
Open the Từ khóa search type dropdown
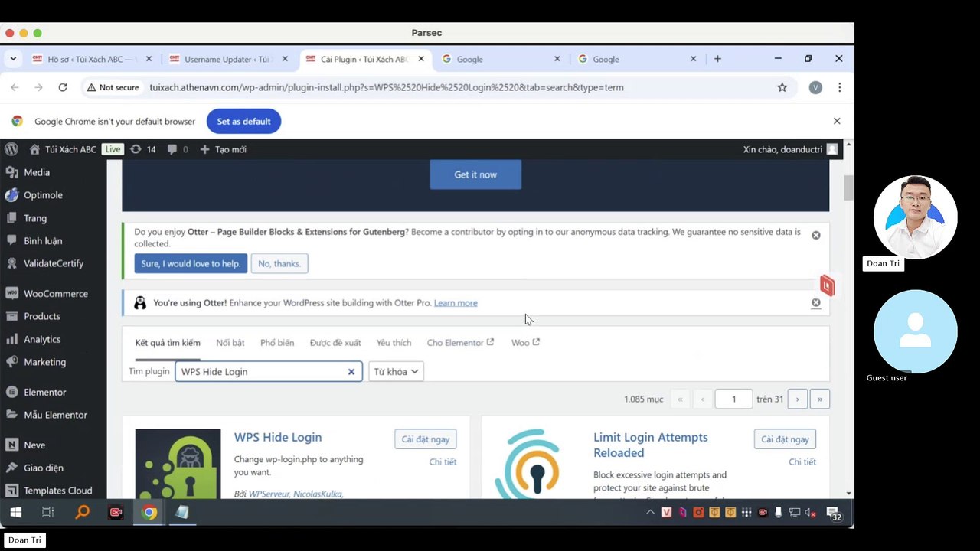[x=396, y=372]
